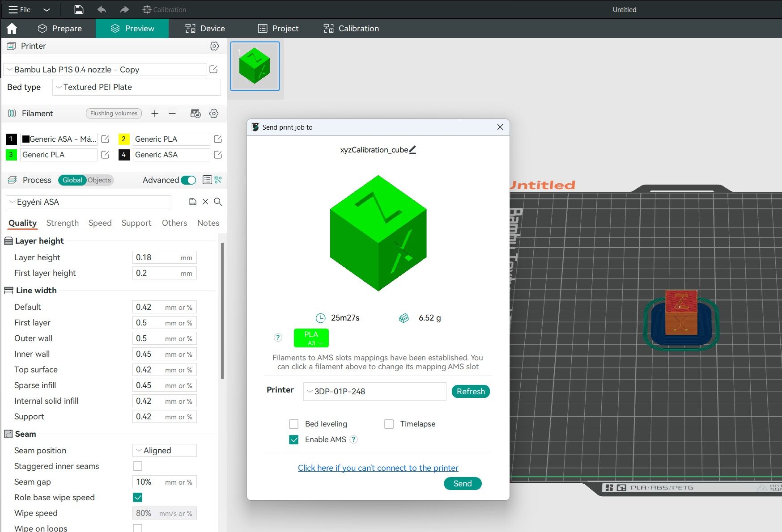
Task: Edit Generic ASA filament 4 preset
Action: pos(218,155)
